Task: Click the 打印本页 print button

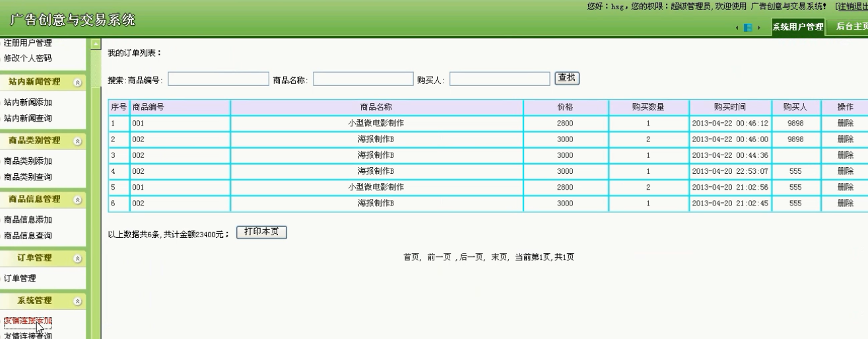Action: (261, 232)
